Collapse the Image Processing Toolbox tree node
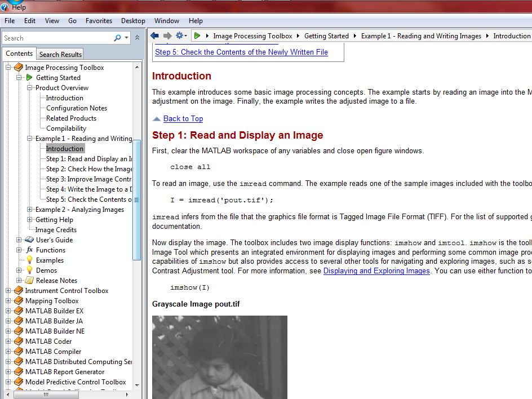This screenshot has height=399, width=532. coord(8,67)
